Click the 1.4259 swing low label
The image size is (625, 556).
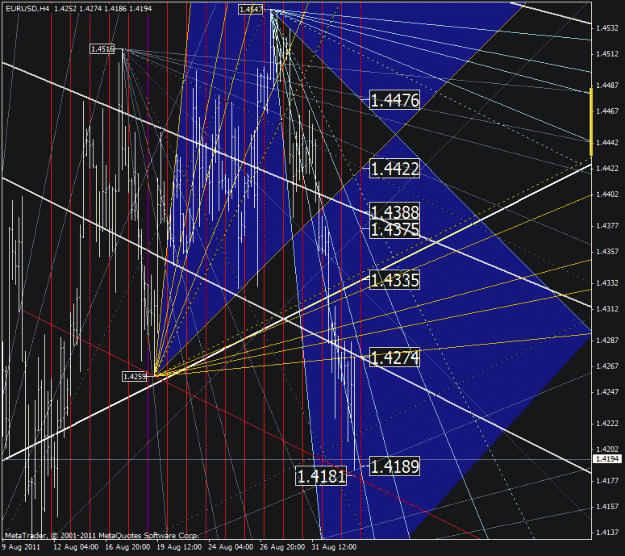tap(135, 376)
